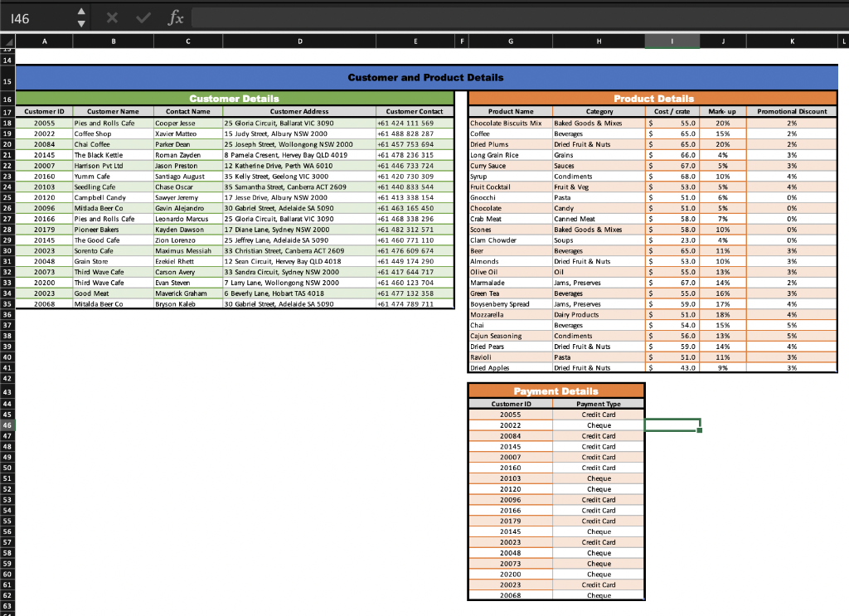Screen dimensions: 849x616
Task: Click the green Customer Details header
Action: click(235, 98)
